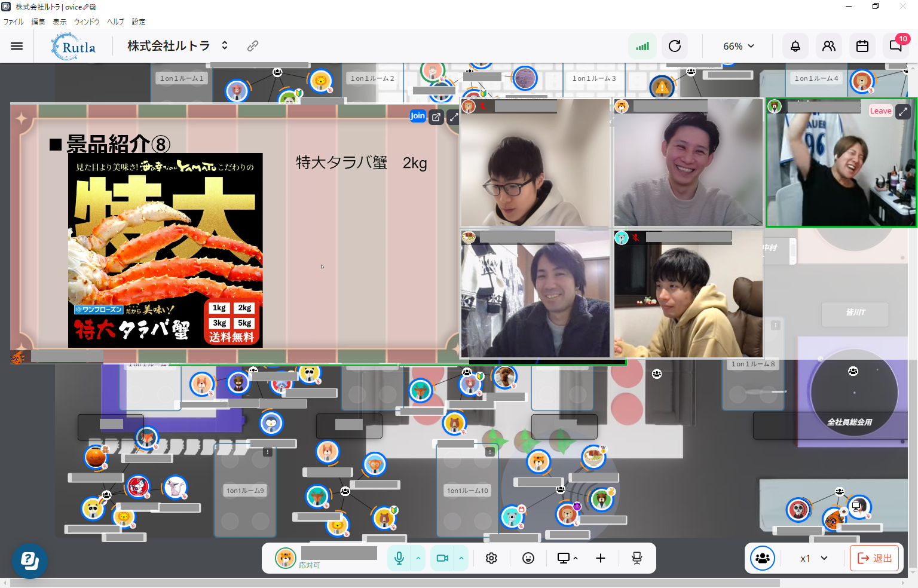Open the hamburger menu
918x588 pixels.
point(17,46)
